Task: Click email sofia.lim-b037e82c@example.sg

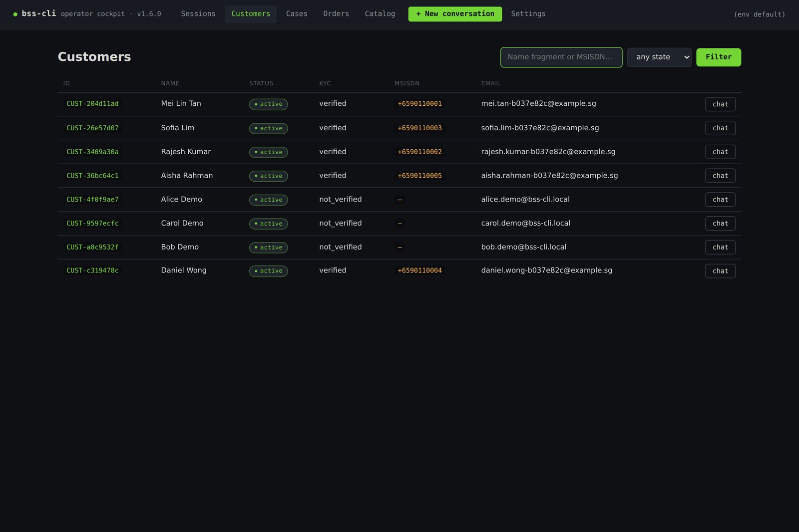Action: click(540, 128)
